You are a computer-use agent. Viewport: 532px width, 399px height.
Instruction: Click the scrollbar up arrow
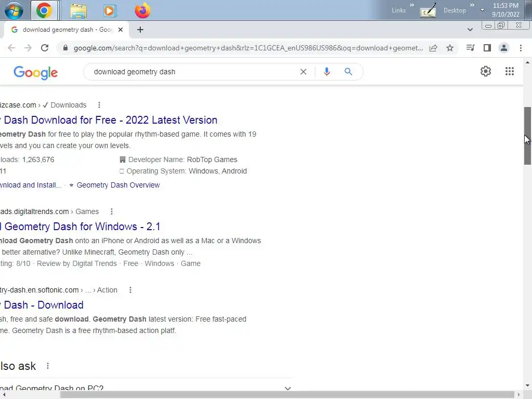coord(527,62)
